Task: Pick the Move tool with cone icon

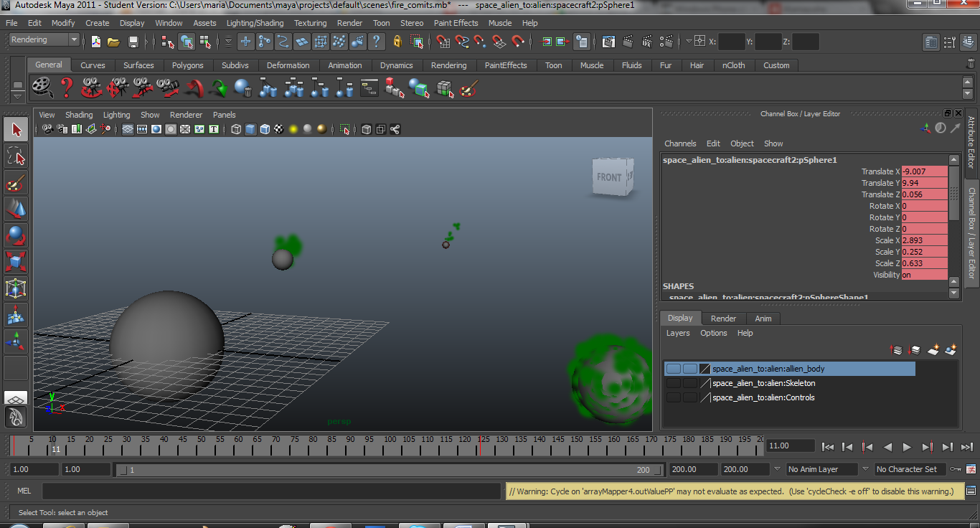Action: point(17,209)
